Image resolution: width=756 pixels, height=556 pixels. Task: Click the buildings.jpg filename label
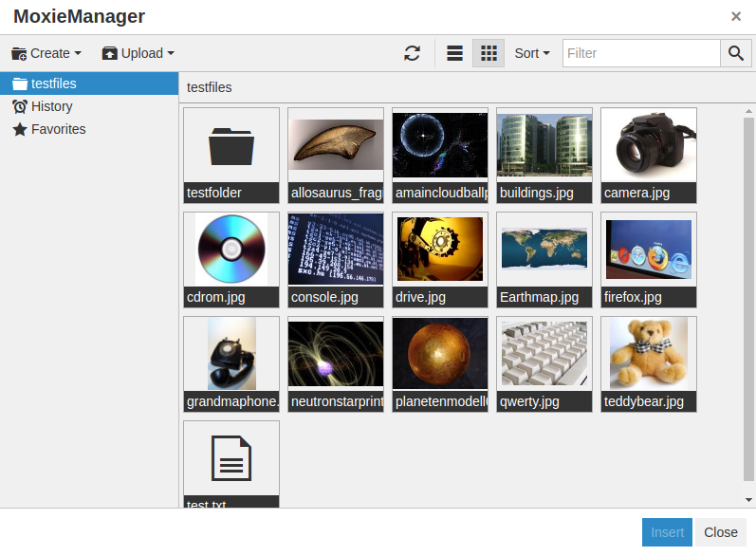pos(537,193)
